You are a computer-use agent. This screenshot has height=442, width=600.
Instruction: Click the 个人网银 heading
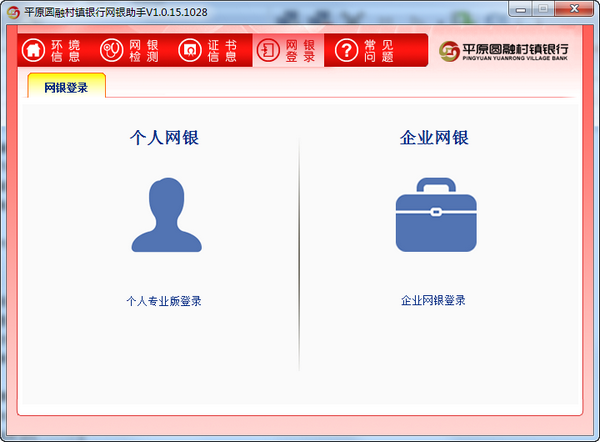[x=164, y=138]
